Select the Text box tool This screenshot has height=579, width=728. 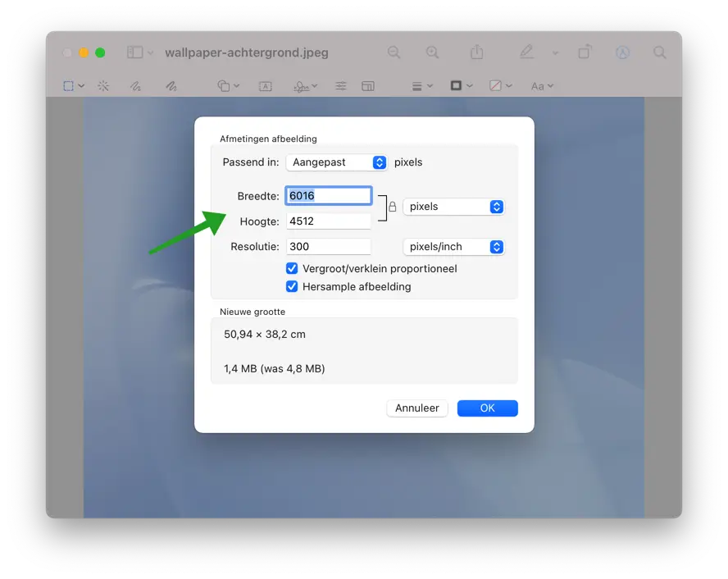(265, 86)
